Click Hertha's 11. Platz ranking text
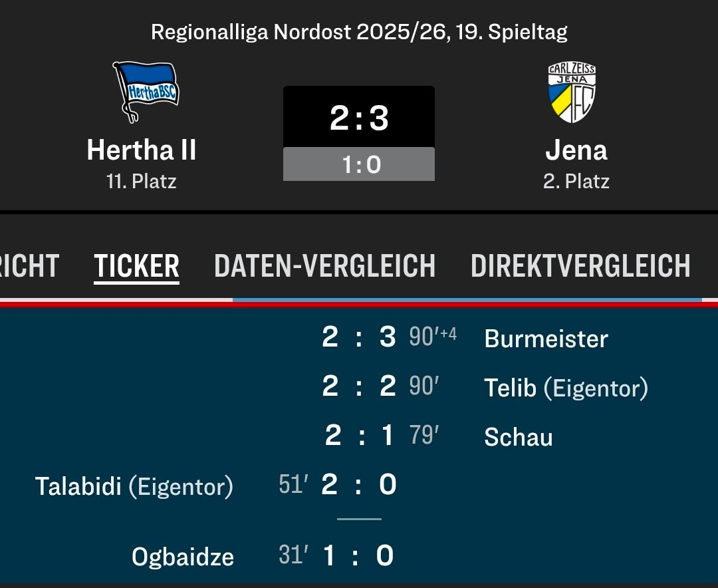 [x=141, y=181]
